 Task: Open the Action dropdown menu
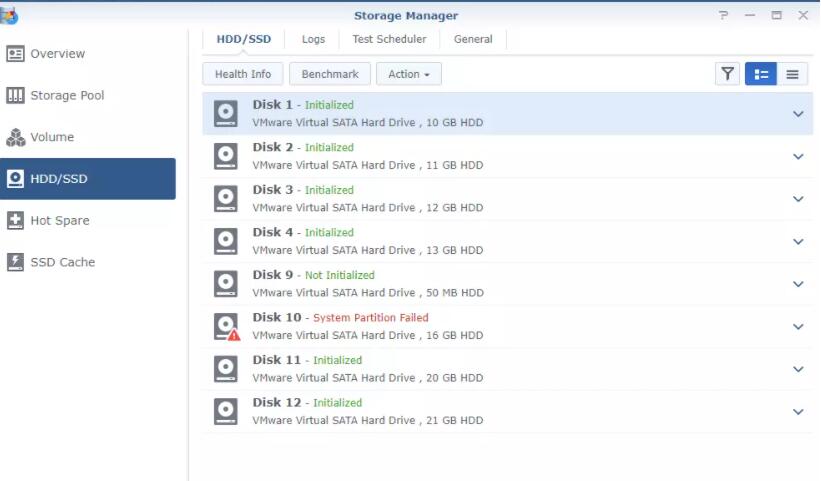(409, 74)
